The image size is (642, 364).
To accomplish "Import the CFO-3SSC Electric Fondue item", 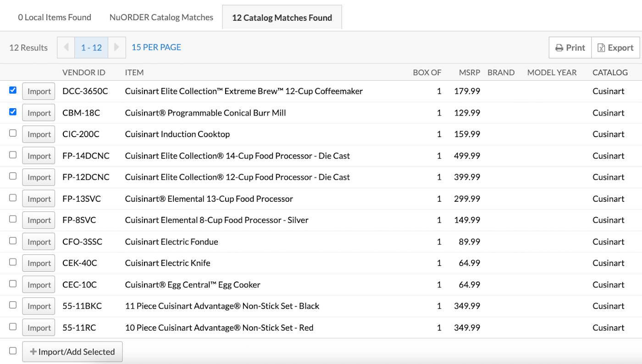I will pyautogui.click(x=39, y=241).
